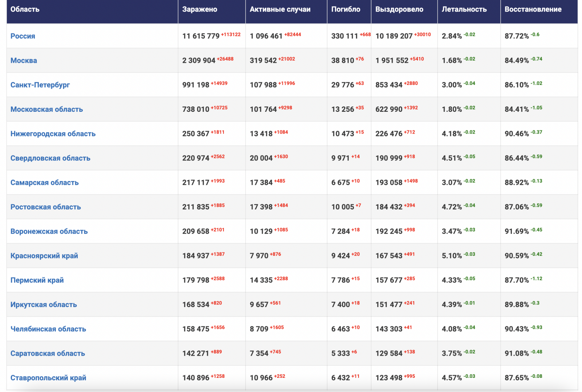Open Саратовская область link
Viewport: 582px width, 392px height.
(48, 353)
